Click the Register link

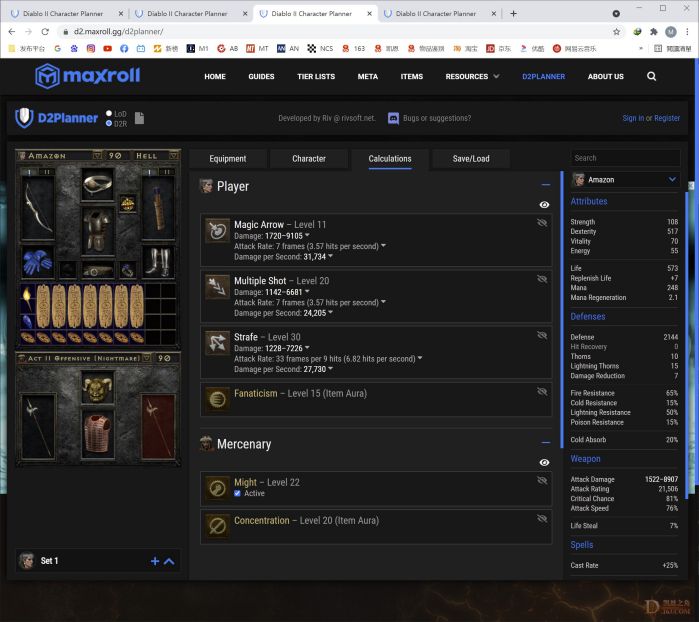667,118
